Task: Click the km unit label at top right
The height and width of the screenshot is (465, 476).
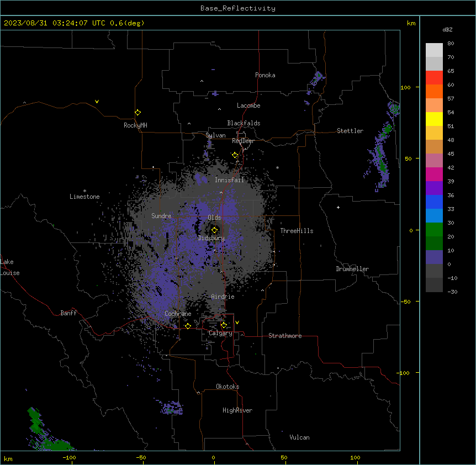Action: tap(411, 23)
